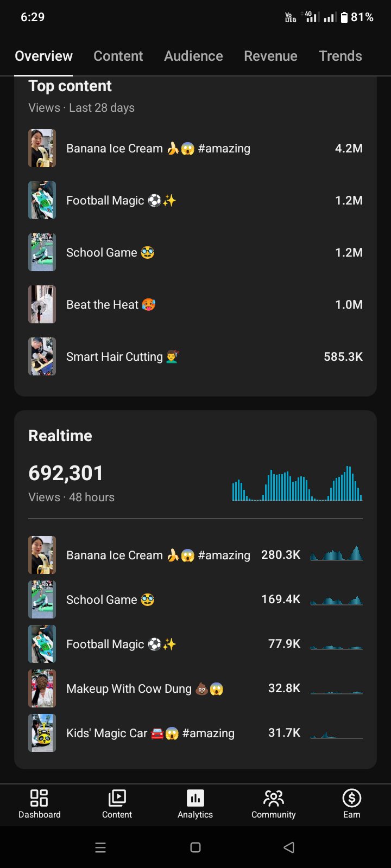This screenshot has width=391, height=868.
Task: Tap the Android home square button
Action: pos(195,847)
